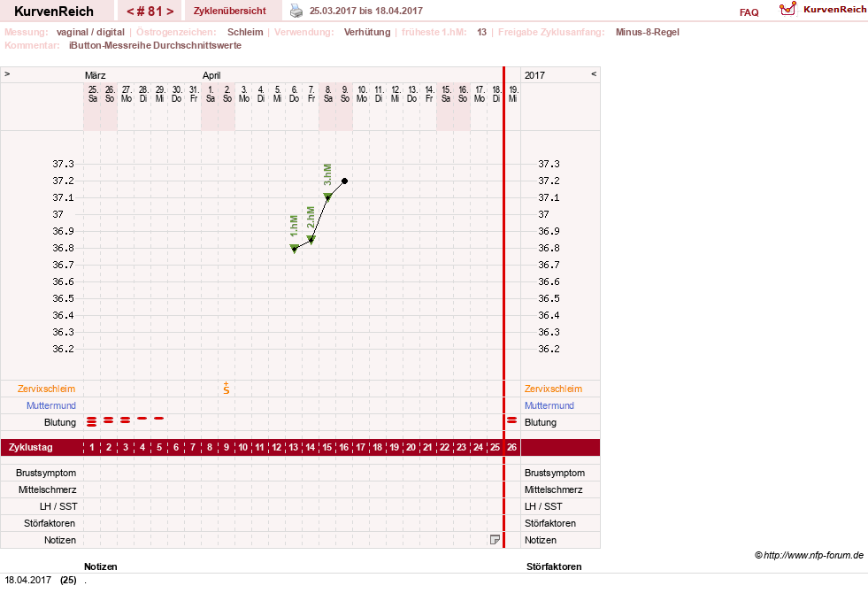Click the left Zervixschleim row label
The image size is (868, 601).
click(47, 389)
